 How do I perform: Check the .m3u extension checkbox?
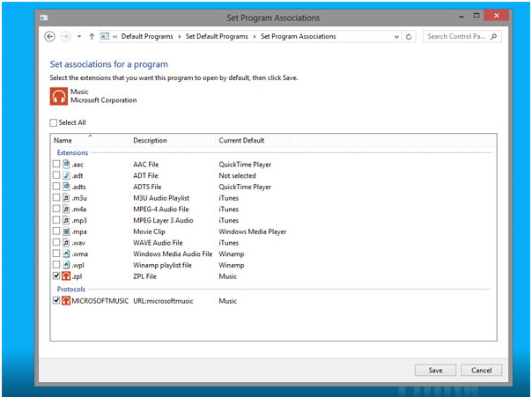click(x=56, y=198)
